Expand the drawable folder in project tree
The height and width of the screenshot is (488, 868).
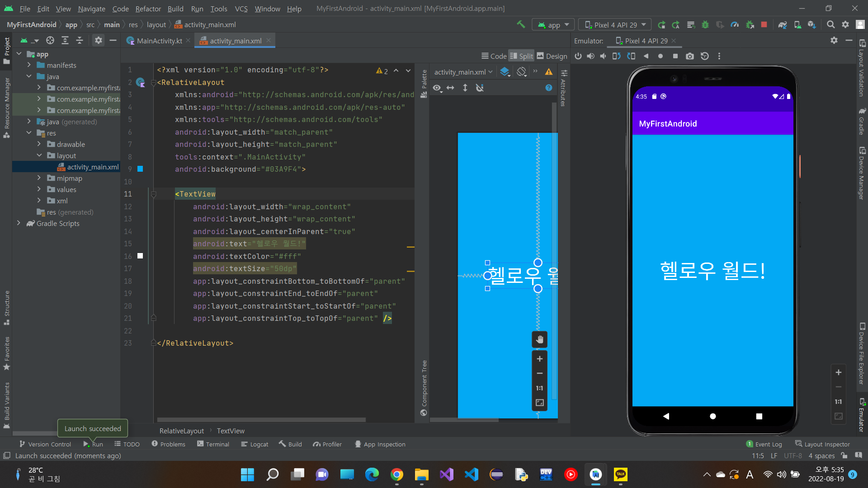pyautogui.click(x=39, y=144)
